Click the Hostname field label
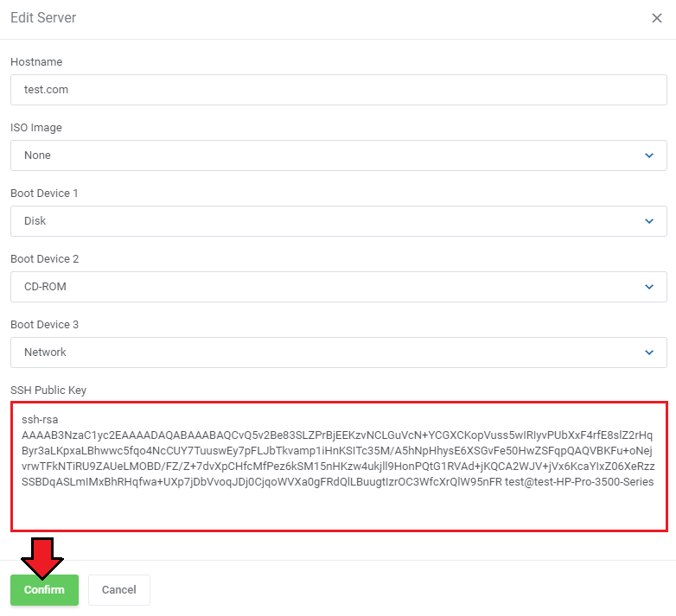The image size is (676, 616). [x=36, y=62]
